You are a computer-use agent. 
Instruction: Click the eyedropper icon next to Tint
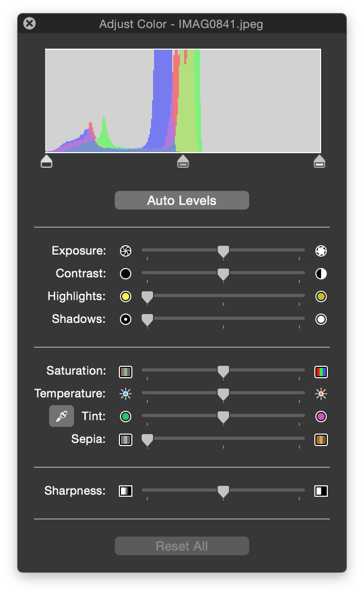tap(60, 415)
